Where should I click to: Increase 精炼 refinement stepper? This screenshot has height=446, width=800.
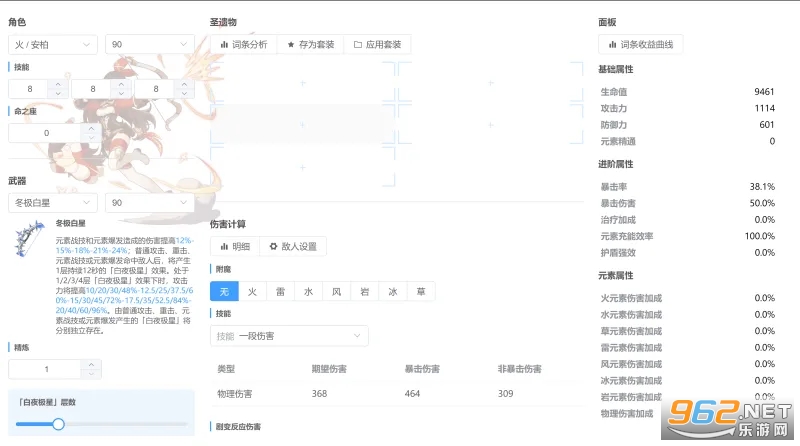pyautogui.click(x=91, y=364)
